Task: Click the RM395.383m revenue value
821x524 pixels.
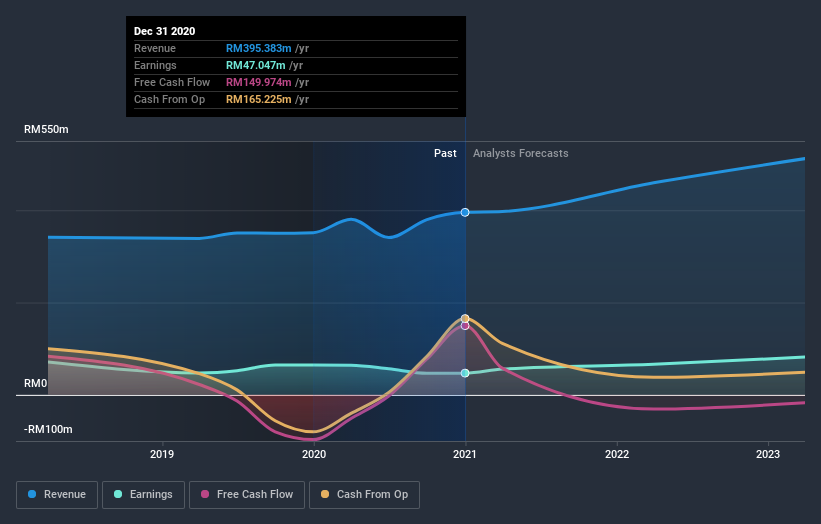Action: click(259, 48)
